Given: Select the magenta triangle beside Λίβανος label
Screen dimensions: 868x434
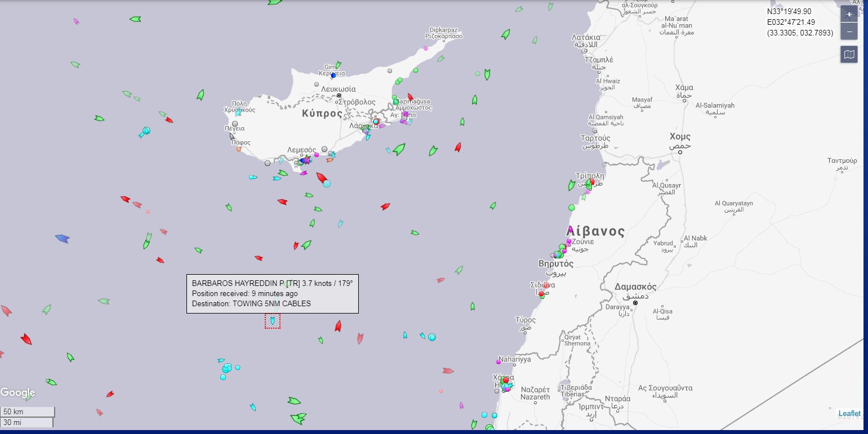Looking at the screenshot, I should point(570,230).
